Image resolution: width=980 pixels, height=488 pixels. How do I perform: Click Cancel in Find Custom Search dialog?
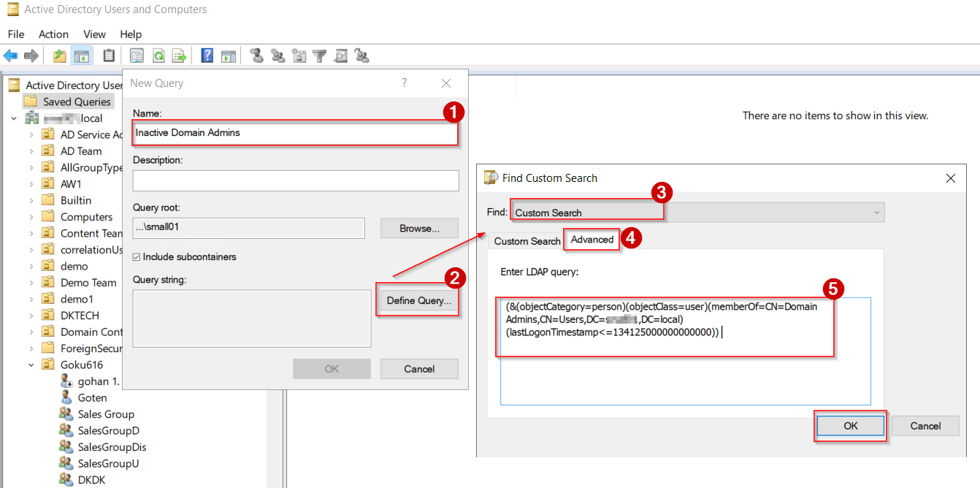(x=925, y=426)
